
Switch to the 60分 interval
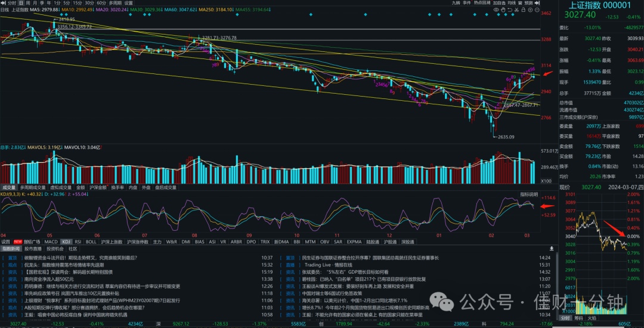pyautogui.click(x=101, y=3)
